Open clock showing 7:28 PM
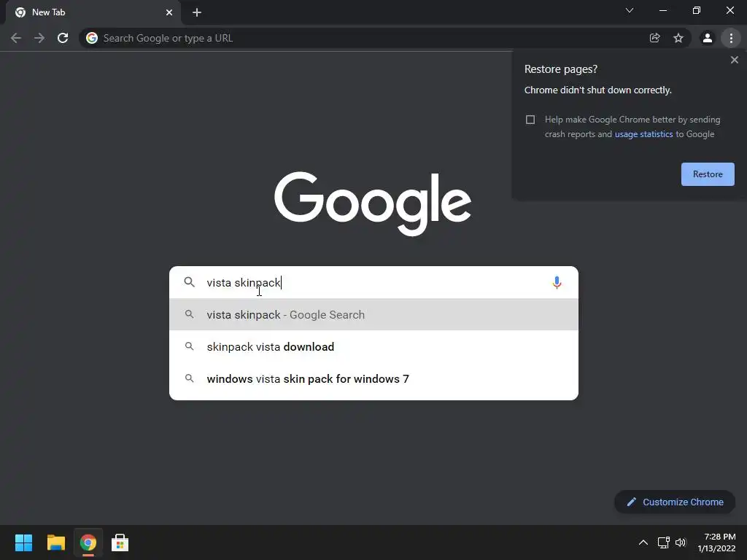The image size is (747, 560). coord(716,542)
